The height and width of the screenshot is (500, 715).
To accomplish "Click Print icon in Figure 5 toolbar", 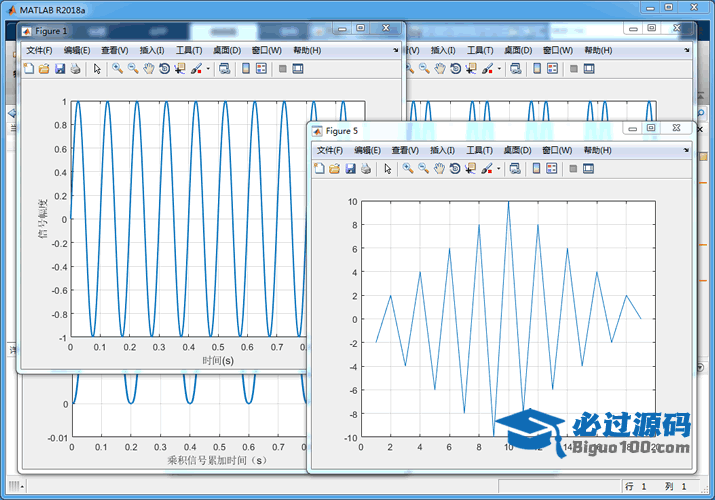I will pos(366,169).
